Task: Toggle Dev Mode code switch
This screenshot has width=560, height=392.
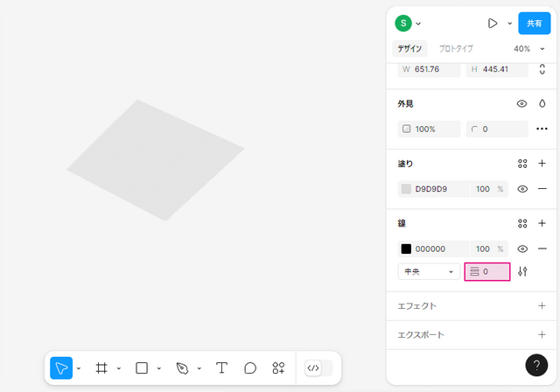Action: click(318, 368)
